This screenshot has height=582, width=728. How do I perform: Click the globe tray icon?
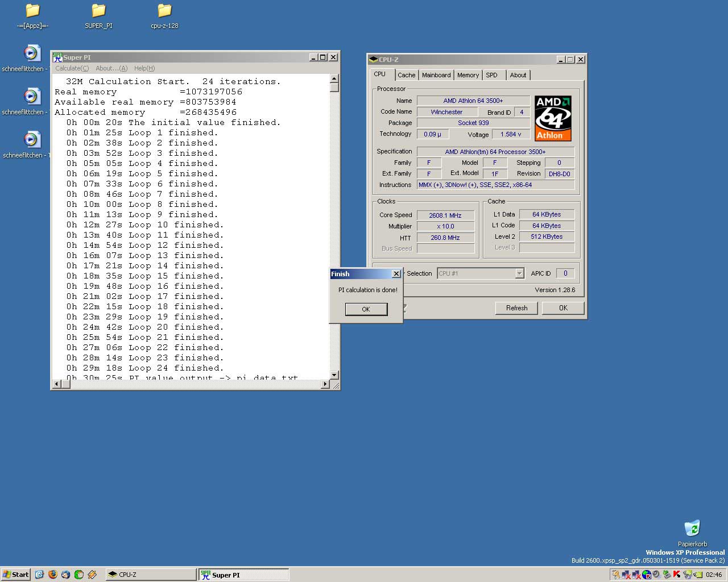point(647,575)
